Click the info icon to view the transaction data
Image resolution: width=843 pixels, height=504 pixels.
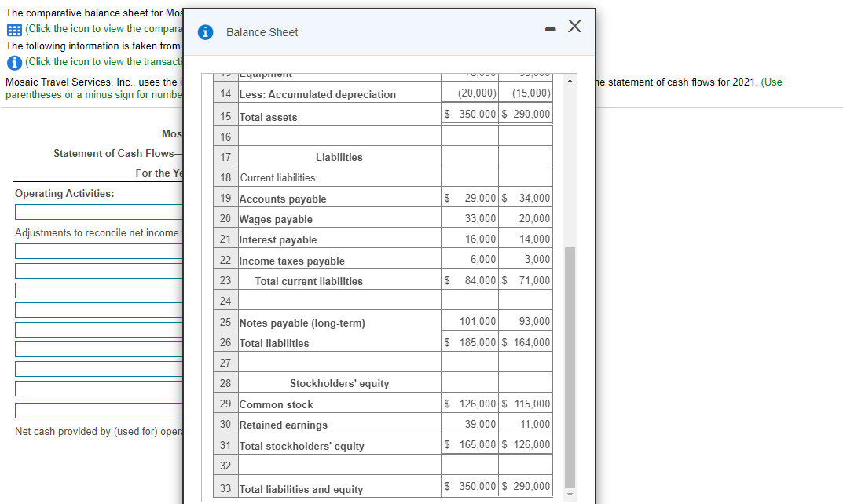coord(14,61)
